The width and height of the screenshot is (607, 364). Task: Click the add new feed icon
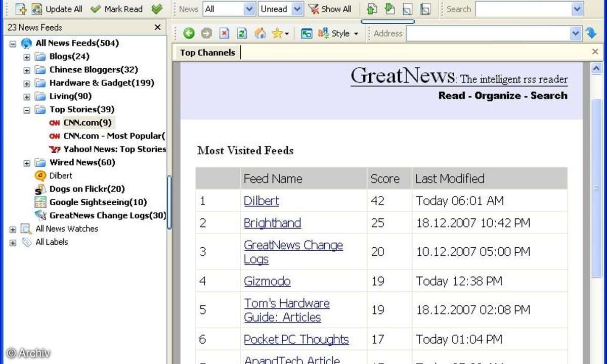[20, 9]
